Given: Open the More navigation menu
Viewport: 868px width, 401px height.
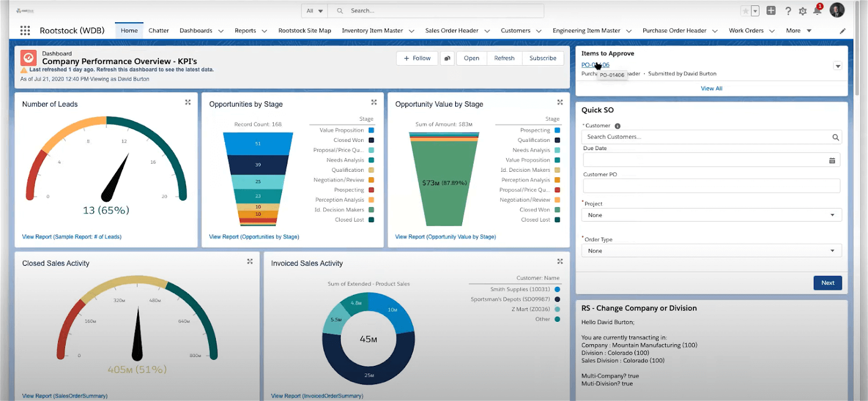Looking at the screenshot, I should [799, 30].
